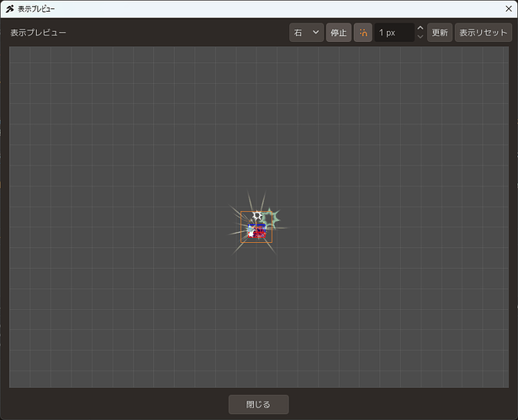
Task: Refresh preview using the 更新 button
Action: (440, 32)
